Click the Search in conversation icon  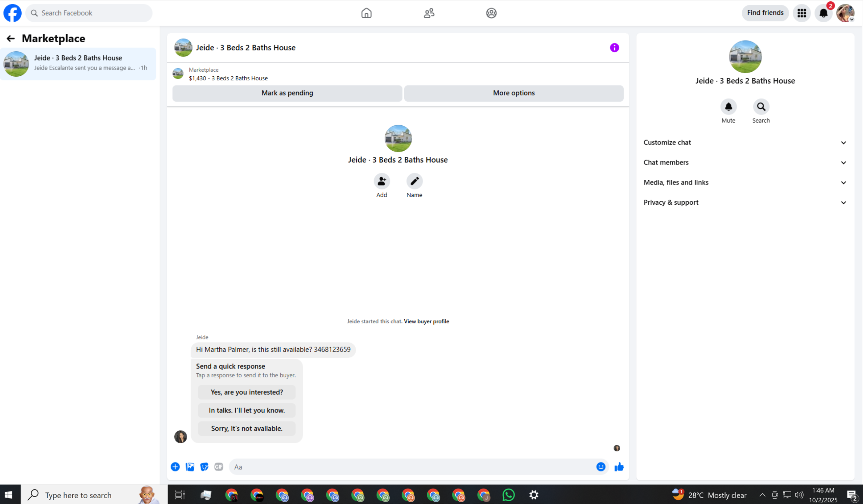pyautogui.click(x=761, y=107)
